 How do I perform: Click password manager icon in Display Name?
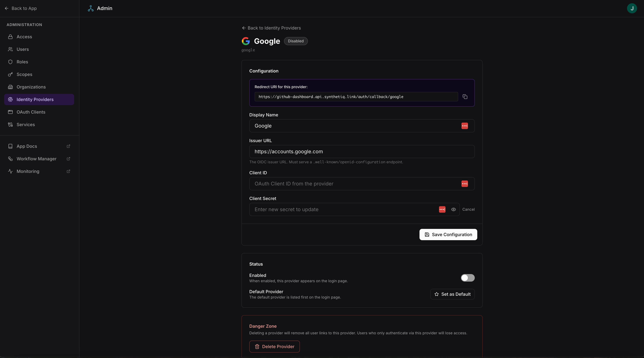pyautogui.click(x=465, y=126)
